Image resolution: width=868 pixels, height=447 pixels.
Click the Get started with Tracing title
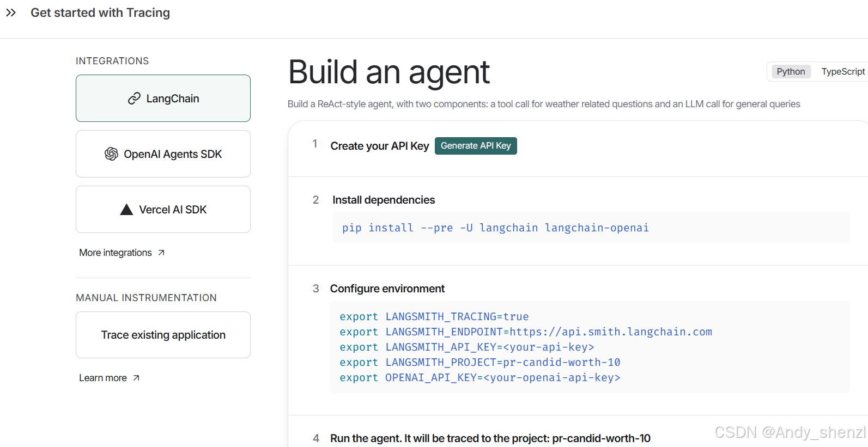pyautogui.click(x=100, y=13)
